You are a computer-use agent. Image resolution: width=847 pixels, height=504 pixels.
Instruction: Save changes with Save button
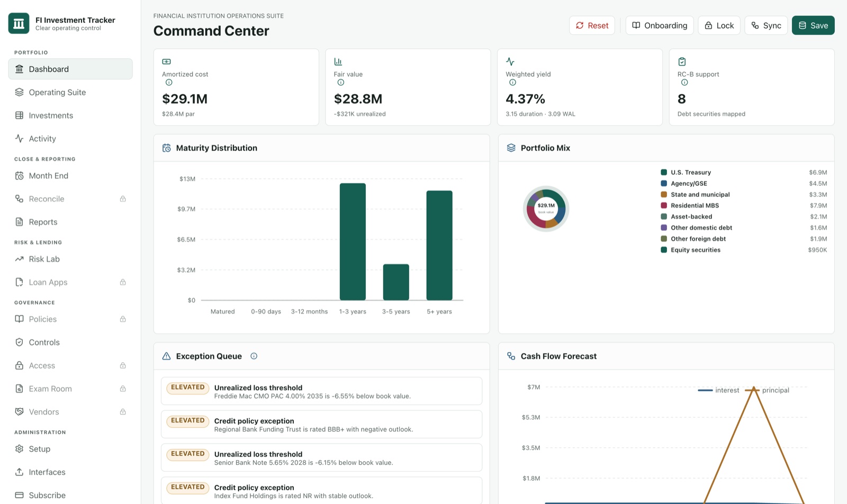pos(813,25)
